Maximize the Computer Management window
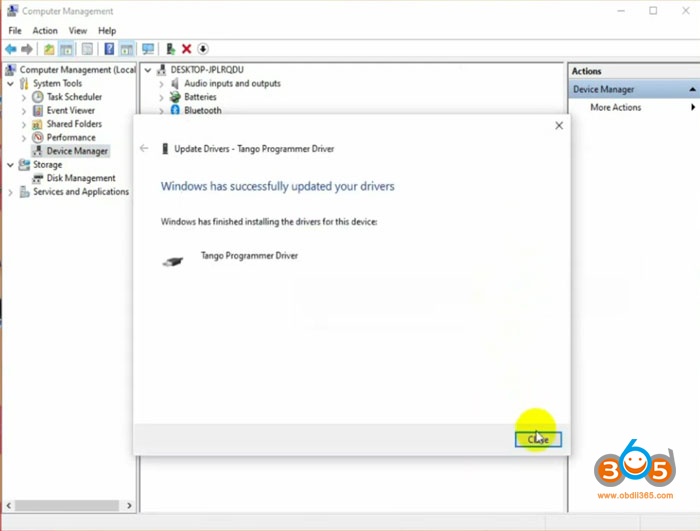This screenshot has width=700, height=531. [x=653, y=11]
